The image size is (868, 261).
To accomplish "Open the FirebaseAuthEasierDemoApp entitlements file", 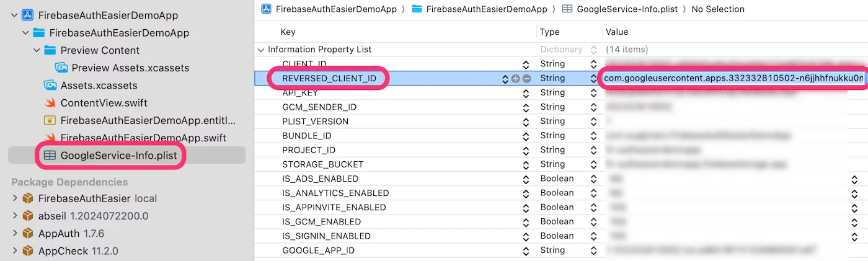I will click(148, 120).
